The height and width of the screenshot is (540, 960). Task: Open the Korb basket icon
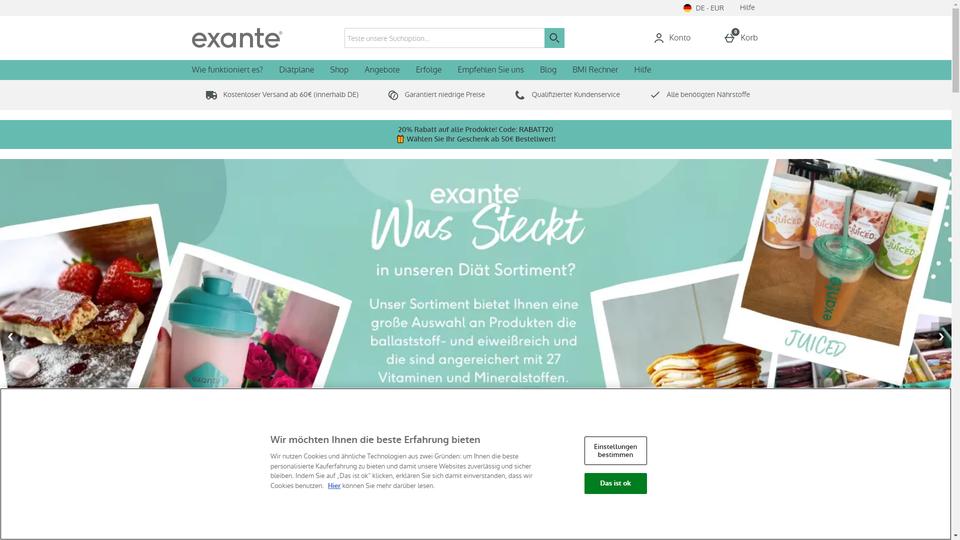coord(730,37)
